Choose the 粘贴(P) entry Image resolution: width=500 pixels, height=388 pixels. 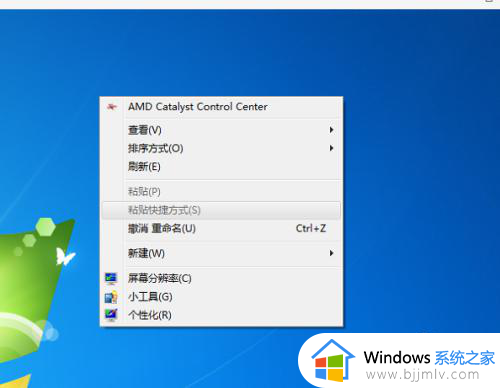pos(221,192)
